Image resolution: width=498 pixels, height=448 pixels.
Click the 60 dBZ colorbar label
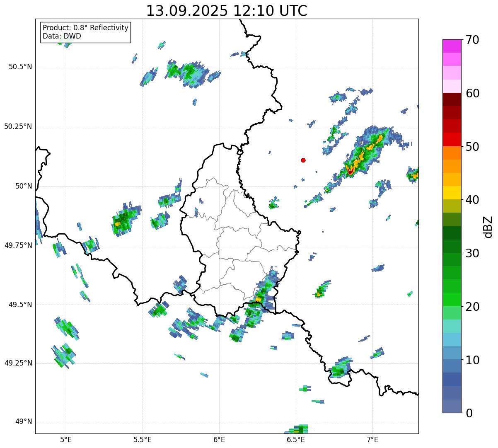[x=472, y=93]
